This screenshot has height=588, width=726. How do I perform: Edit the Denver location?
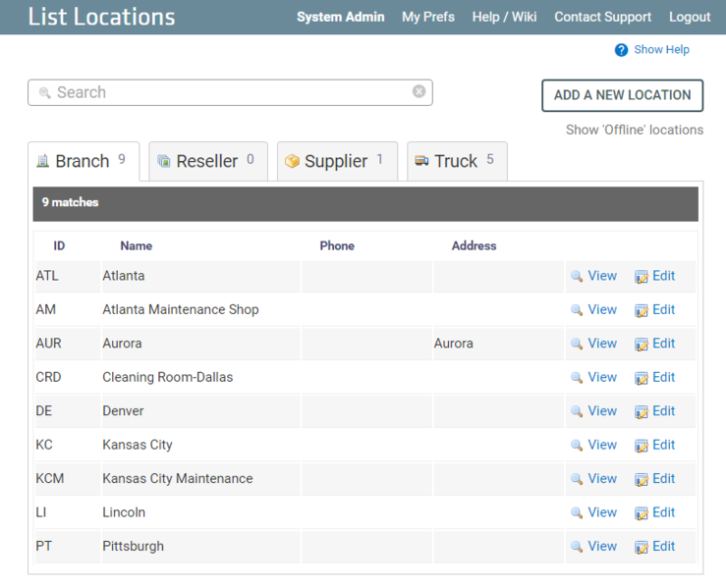tap(663, 410)
